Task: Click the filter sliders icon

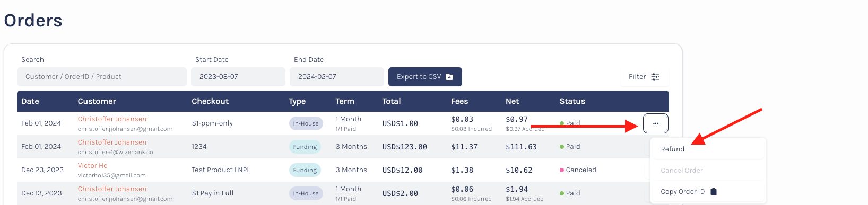Action: (655, 77)
